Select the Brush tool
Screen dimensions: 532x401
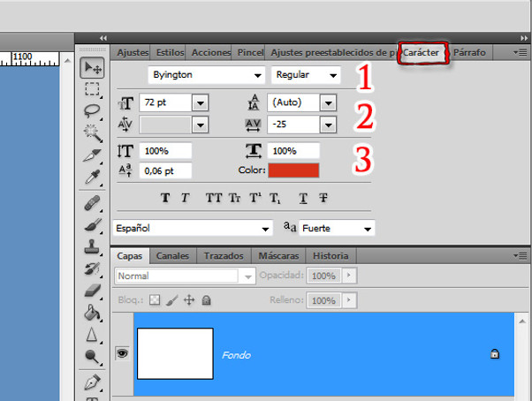(x=92, y=225)
